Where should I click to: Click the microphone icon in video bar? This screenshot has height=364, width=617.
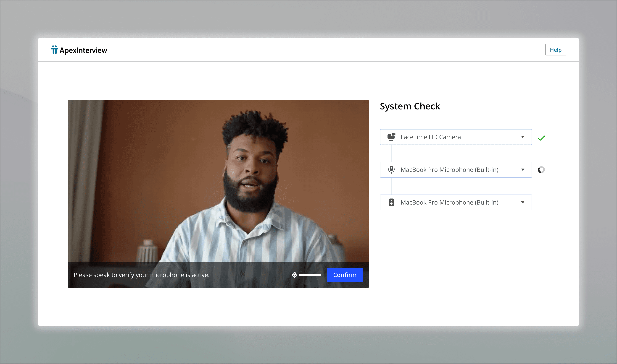pyautogui.click(x=294, y=275)
